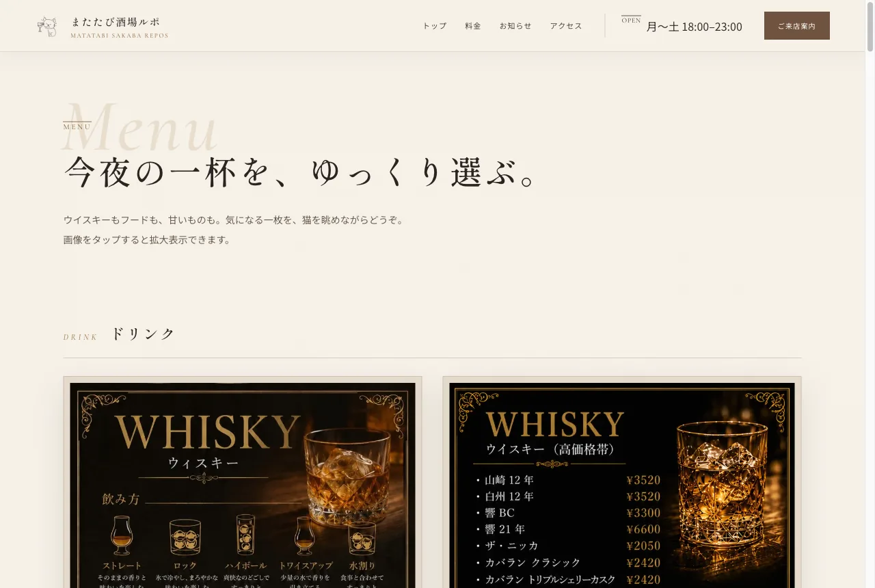The width and height of the screenshot is (875, 588).
Task: Click ハイボール glass icon in menu
Action: click(245, 535)
